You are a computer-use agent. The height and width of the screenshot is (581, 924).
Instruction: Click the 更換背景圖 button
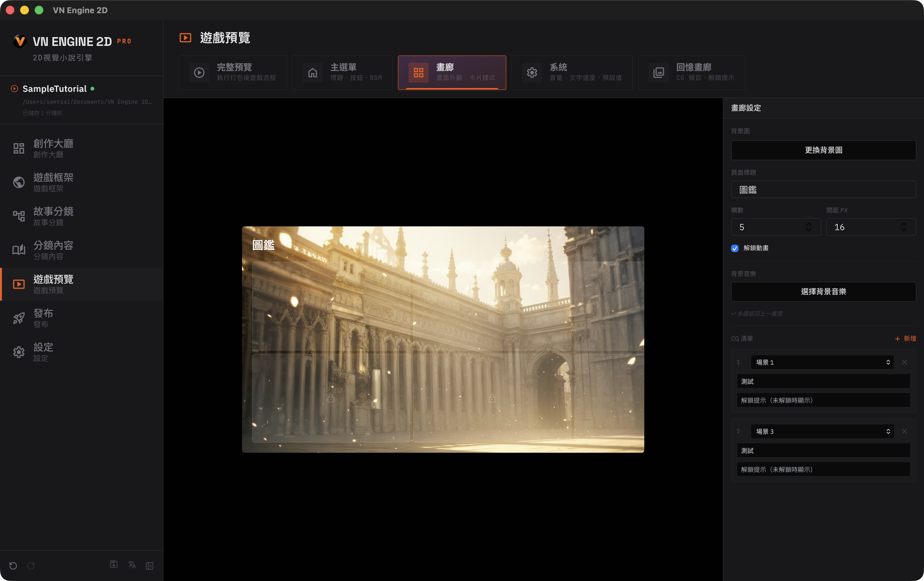click(823, 150)
